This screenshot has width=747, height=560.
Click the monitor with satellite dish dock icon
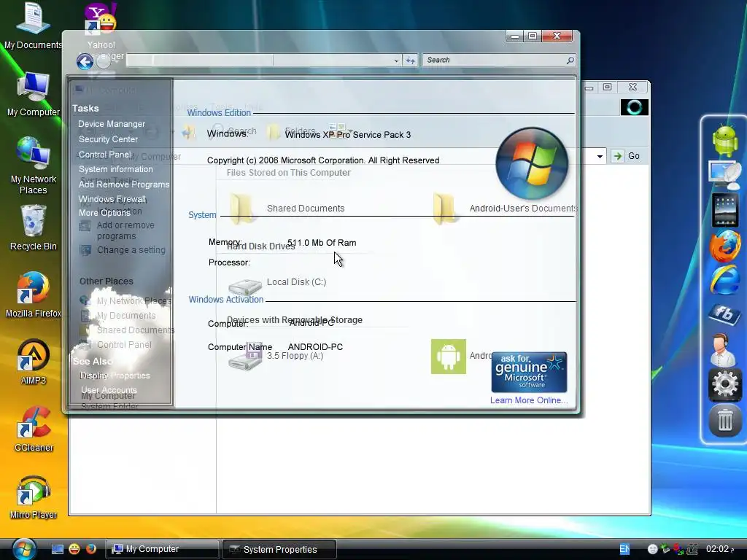(x=724, y=175)
